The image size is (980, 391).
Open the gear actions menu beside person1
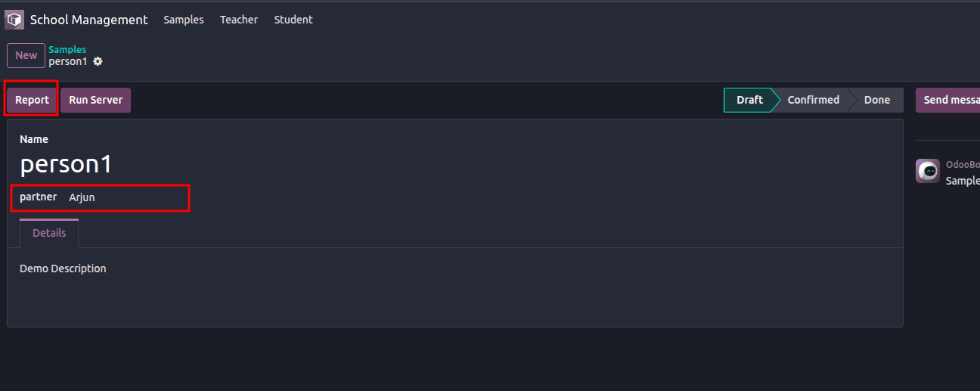98,61
